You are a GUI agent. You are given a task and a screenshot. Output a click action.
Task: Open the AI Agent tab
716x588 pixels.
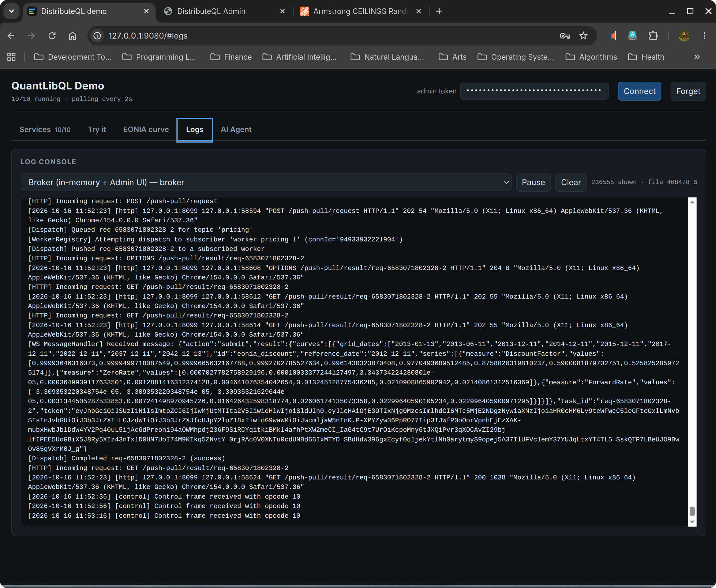[x=236, y=129]
